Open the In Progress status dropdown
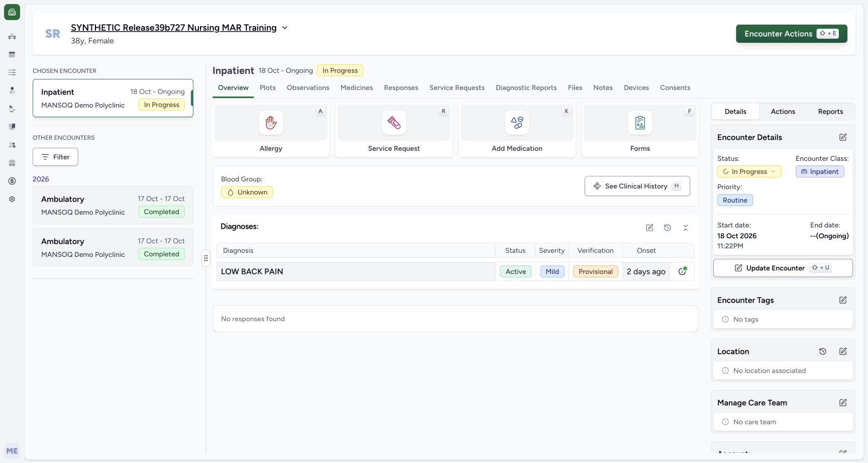Image resolution: width=868 pixels, height=463 pixels. [x=749, y=171]
